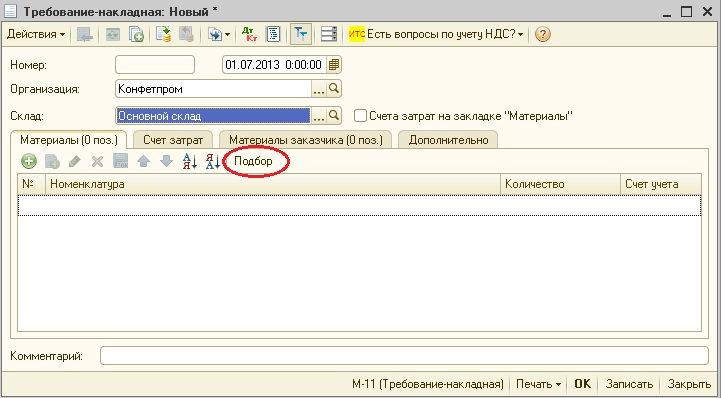Click the help question-mark icon
The height and width of the screenshot is (398, 721).
point(543,34)
